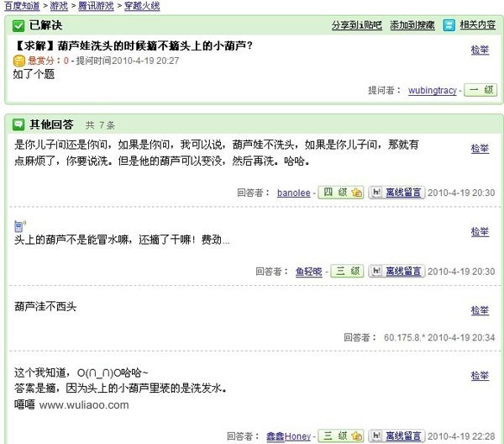The width and height of the screenshot is (504, 444).
Task: Open banolee's user profile
Action: click(294, 193)
